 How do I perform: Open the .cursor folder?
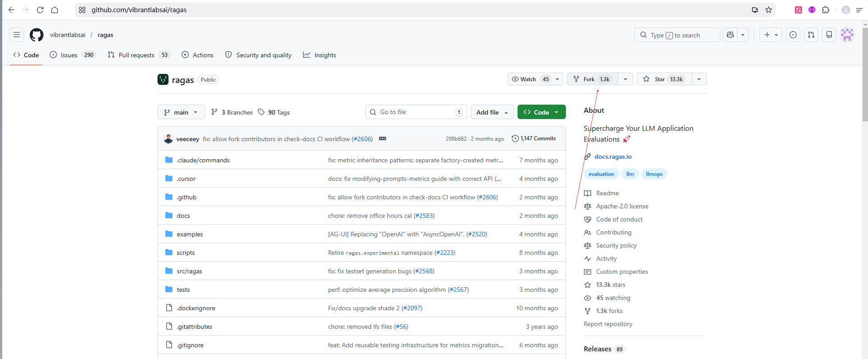[186, 179]
